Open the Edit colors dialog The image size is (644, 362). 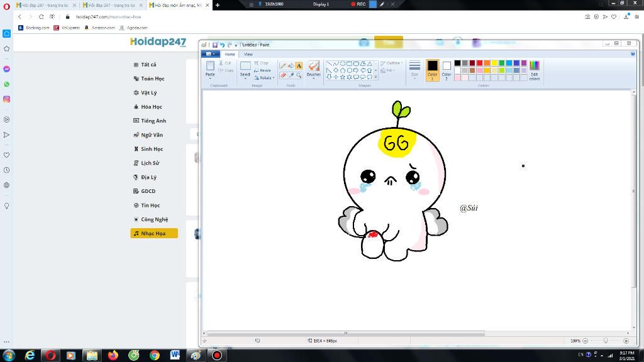click(x=535, y=70)
